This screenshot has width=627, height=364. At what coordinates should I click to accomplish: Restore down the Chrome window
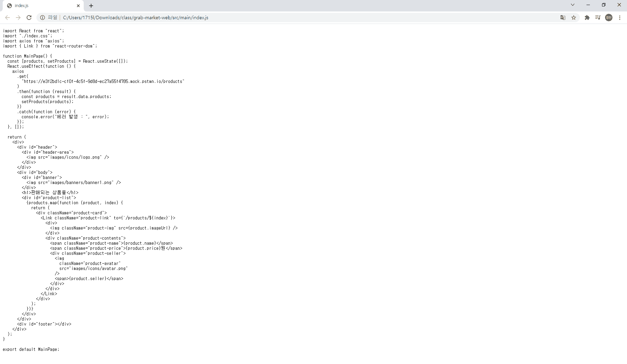tap(604, 5)
